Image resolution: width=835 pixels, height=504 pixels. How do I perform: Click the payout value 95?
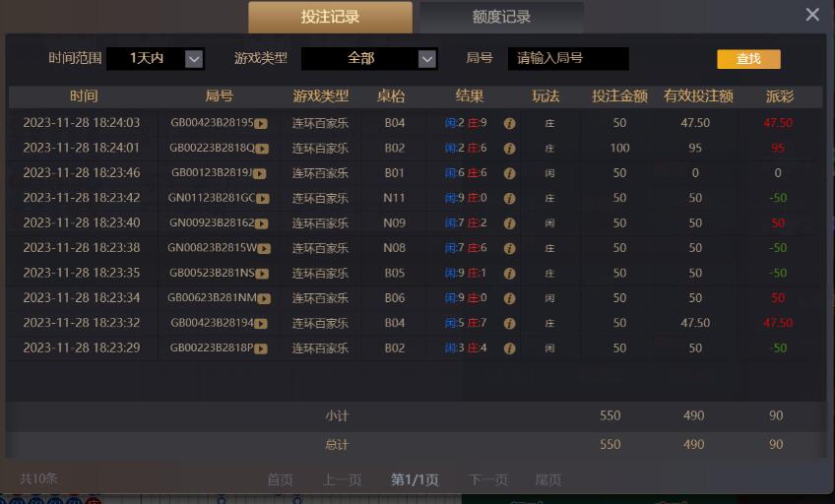(x=778, y=149)
